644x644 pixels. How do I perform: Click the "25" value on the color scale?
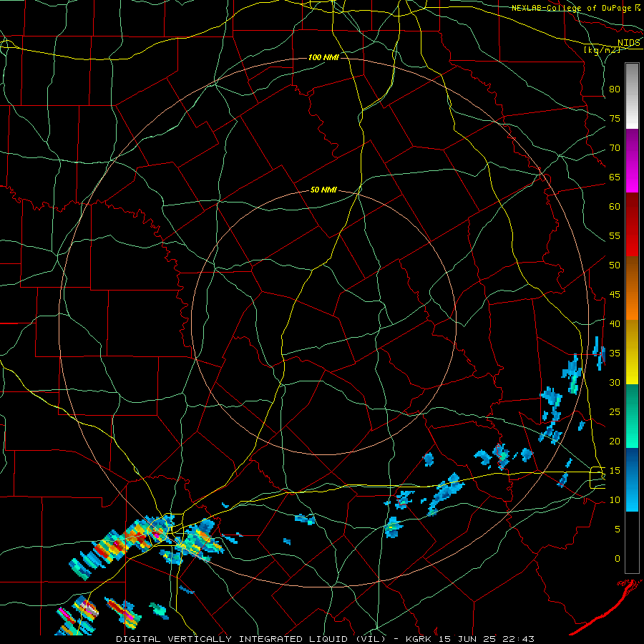pyautogui.click(x=615, y=412)
